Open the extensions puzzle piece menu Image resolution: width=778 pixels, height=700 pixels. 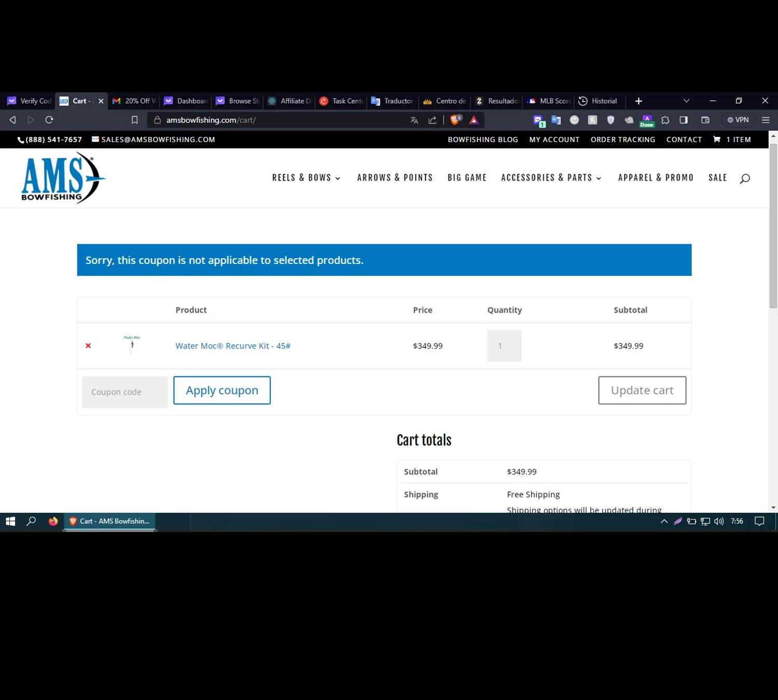(665, 120)
